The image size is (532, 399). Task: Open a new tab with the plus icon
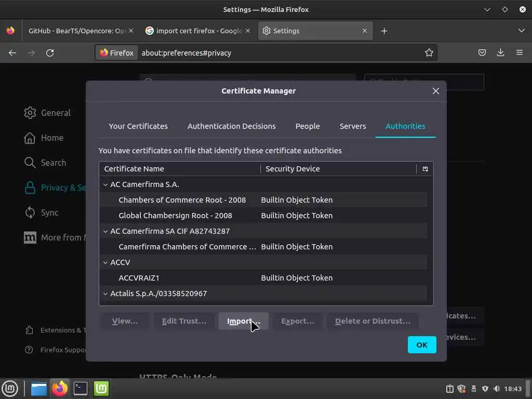point(384,31)
